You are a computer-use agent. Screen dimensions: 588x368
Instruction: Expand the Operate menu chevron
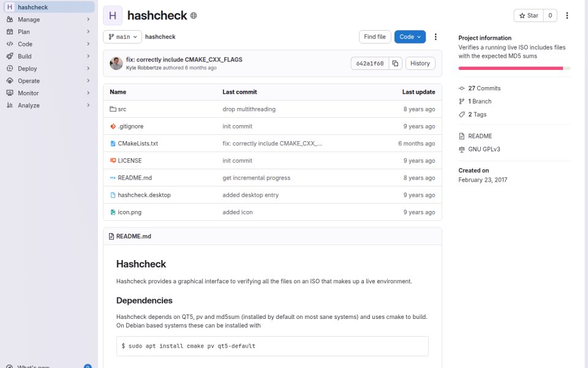point(88,81)
